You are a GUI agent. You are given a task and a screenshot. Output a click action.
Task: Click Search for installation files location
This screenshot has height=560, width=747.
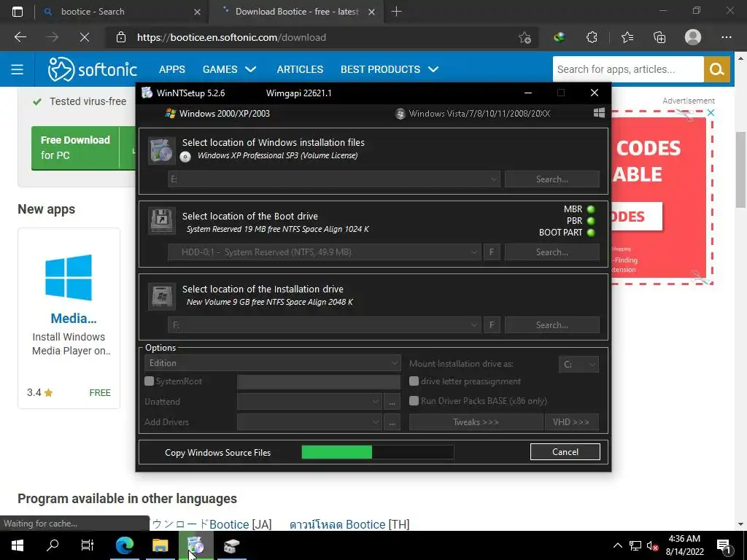click(x=552, y=179)
